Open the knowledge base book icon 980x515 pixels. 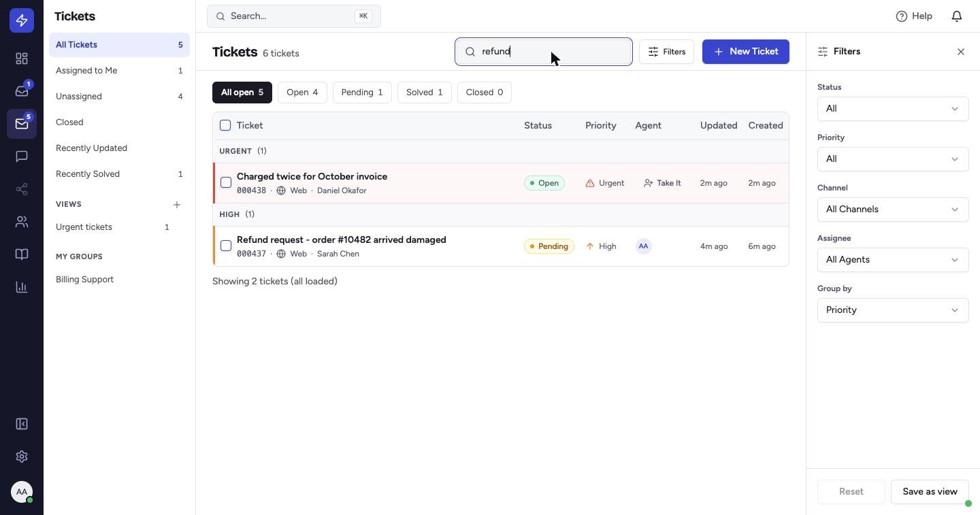pos(22,254)
